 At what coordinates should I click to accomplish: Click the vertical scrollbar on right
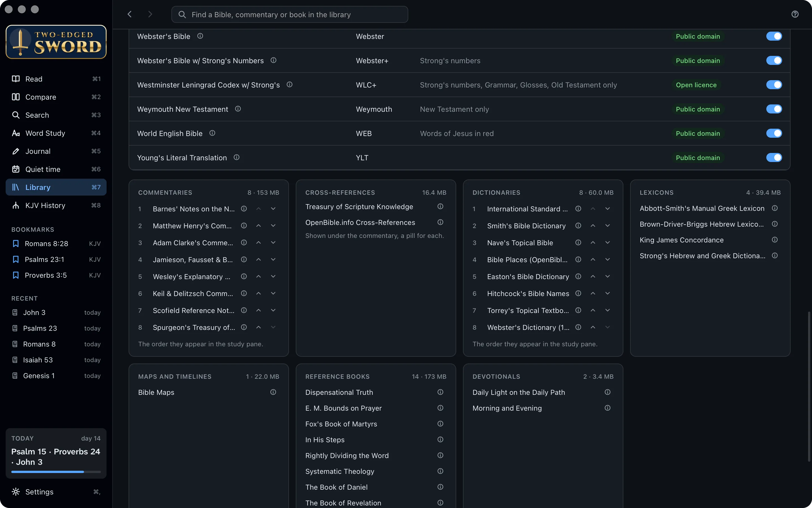[x=809, y=386]
